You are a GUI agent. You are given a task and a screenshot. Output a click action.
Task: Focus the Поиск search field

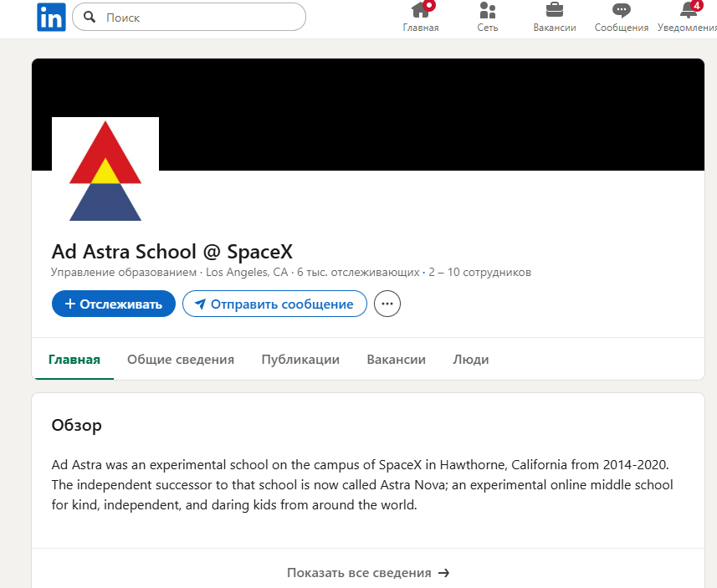[x=189, y=18]
